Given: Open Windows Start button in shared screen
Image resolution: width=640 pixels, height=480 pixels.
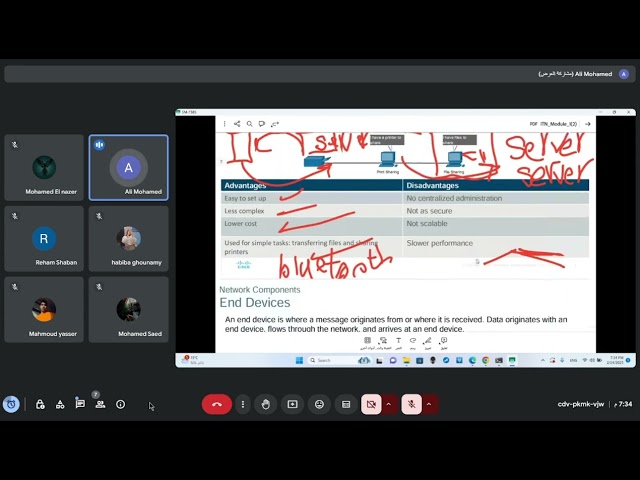Looking at the screenshot, I should point(299,360).
